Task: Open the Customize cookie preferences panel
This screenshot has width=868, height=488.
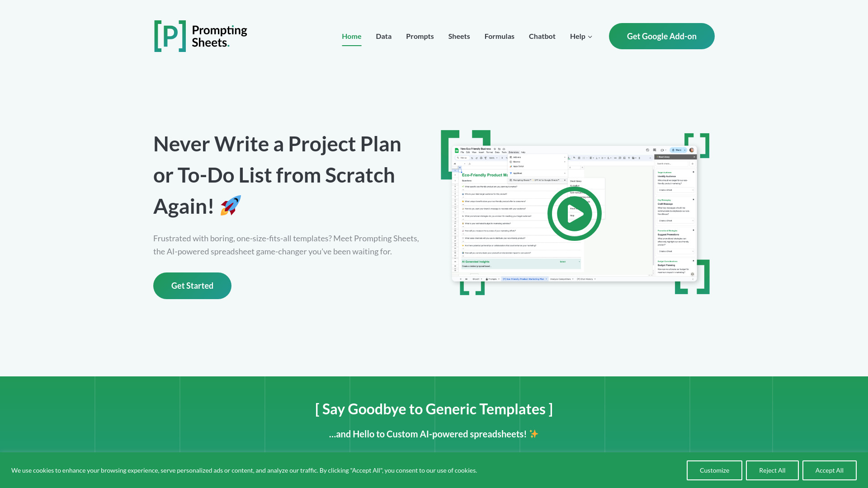Action: coord(714,470)
